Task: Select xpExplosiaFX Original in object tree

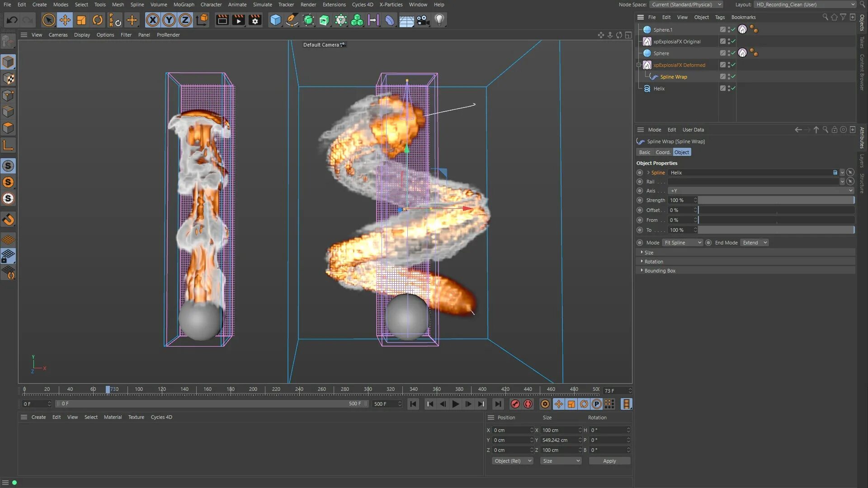Action: tap(676, 42)
